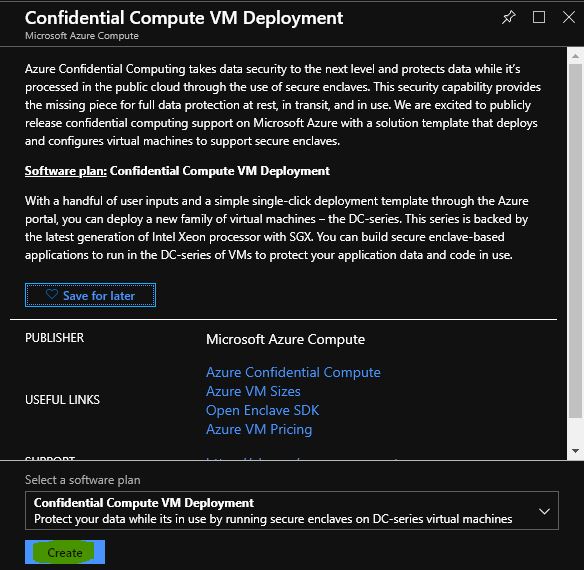The width and height of the screenshot is (584, 570).
Task: Click the scrollbar down arrow
Action: pyautogui.click(x=575, y=451)
